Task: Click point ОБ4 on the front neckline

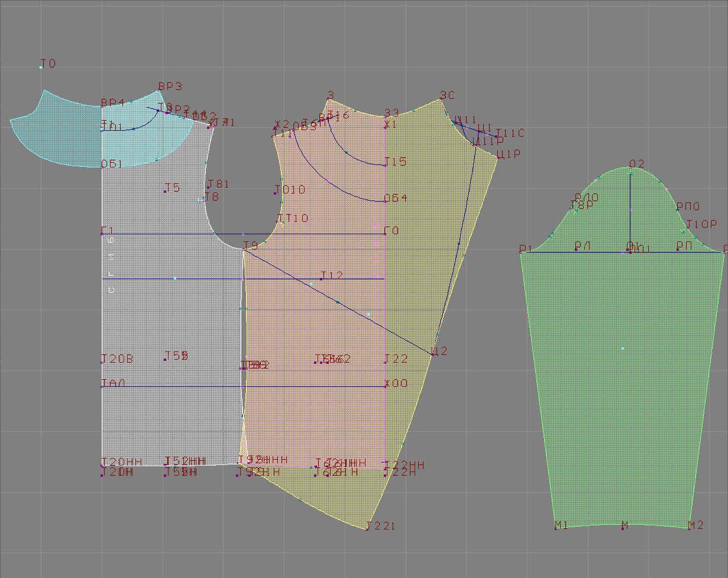Action: 385,201
